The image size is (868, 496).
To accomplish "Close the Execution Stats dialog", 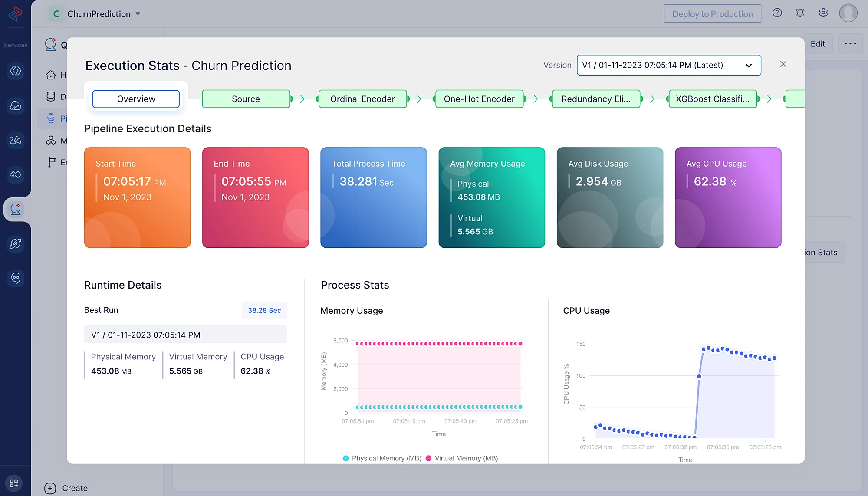I will pyautogui.click(x=783, y=64).
